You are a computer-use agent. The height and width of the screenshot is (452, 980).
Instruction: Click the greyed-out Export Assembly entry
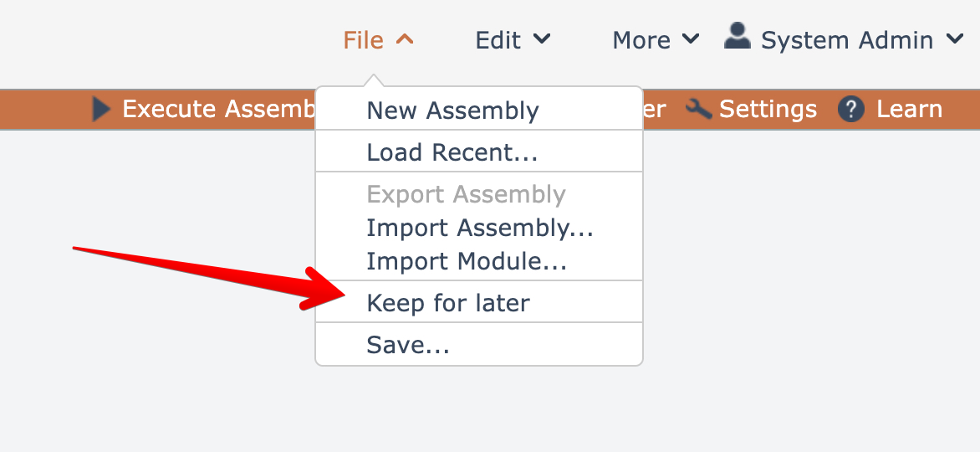click(466, 194)
